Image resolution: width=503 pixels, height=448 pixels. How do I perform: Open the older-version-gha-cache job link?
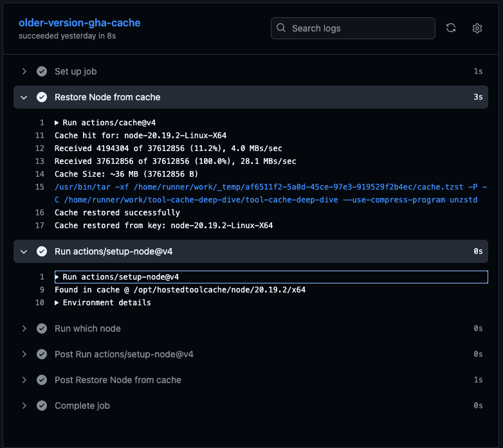(80, 22)
